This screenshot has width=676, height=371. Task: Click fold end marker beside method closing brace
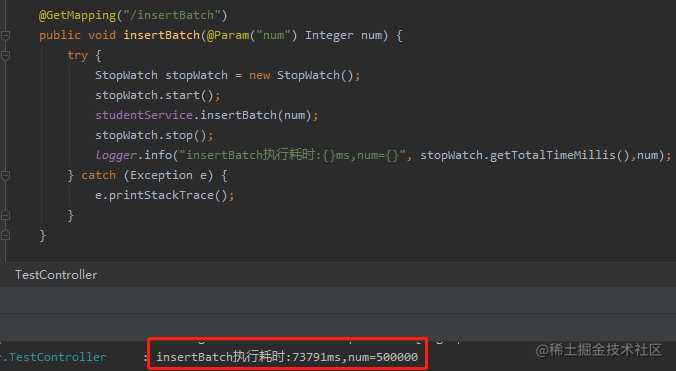(x=5, y=235)
